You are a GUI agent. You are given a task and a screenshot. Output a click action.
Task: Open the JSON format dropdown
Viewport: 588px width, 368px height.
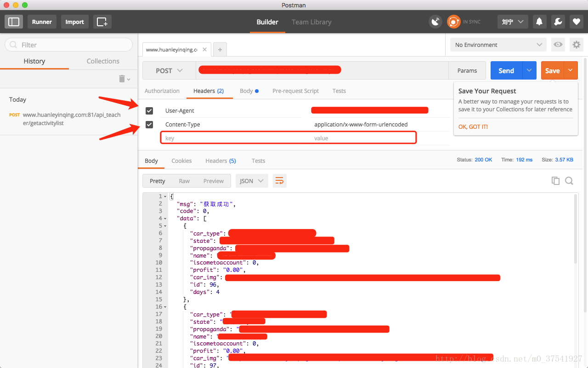[252, 181]
